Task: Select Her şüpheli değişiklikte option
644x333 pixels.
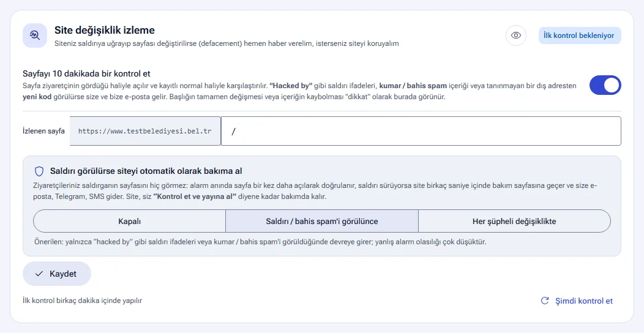Action: pyautogui.click(x=514, y=221)
